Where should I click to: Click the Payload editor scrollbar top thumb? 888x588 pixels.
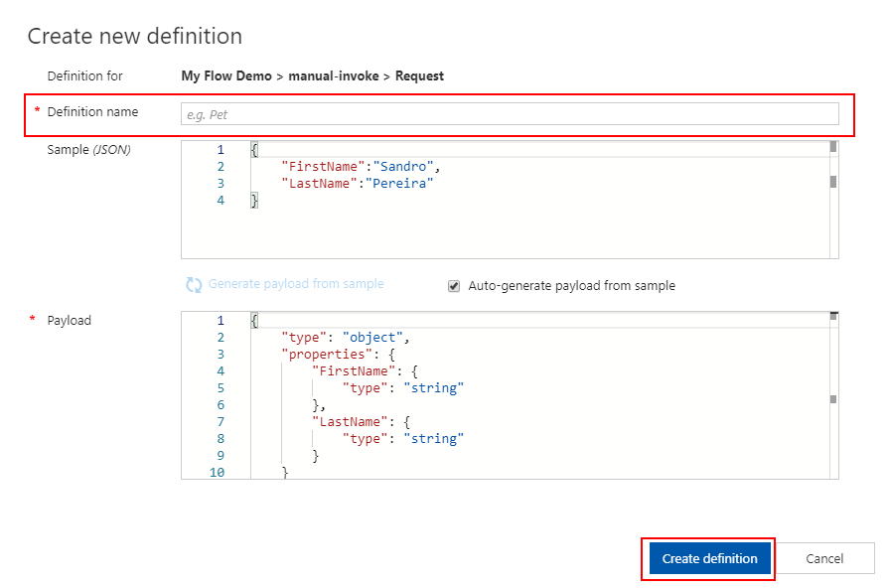coord(833,316)
